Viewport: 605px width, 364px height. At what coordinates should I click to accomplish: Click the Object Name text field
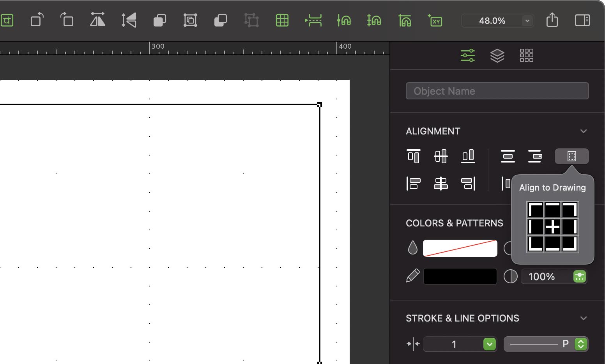(497, 91)
